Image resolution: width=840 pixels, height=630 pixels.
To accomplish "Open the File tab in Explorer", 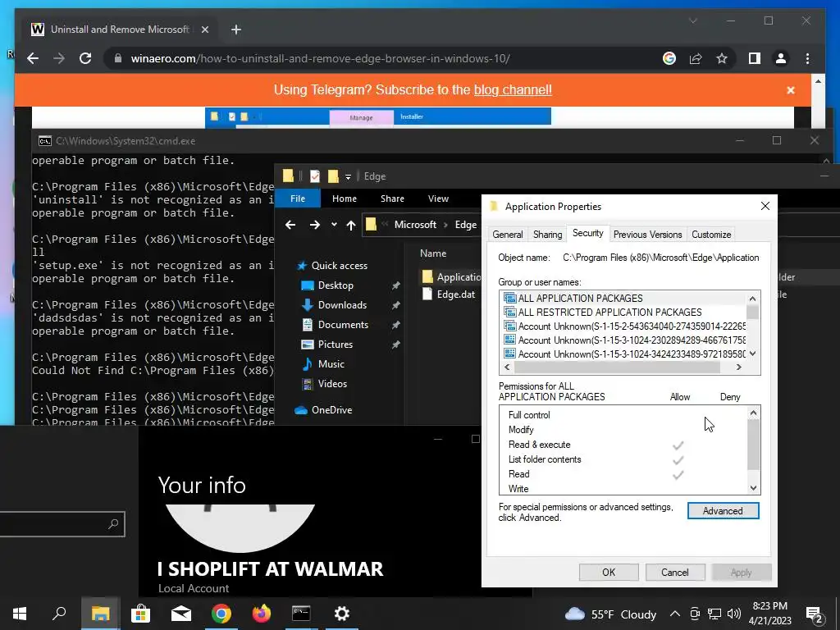I will pos(297,199).
